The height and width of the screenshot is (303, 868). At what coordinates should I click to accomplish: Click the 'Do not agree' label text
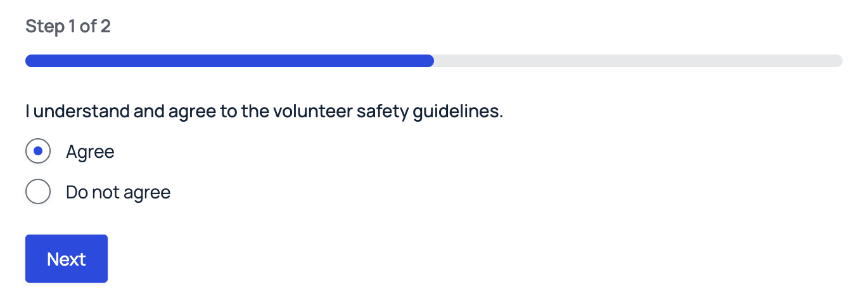pos(118,192)
